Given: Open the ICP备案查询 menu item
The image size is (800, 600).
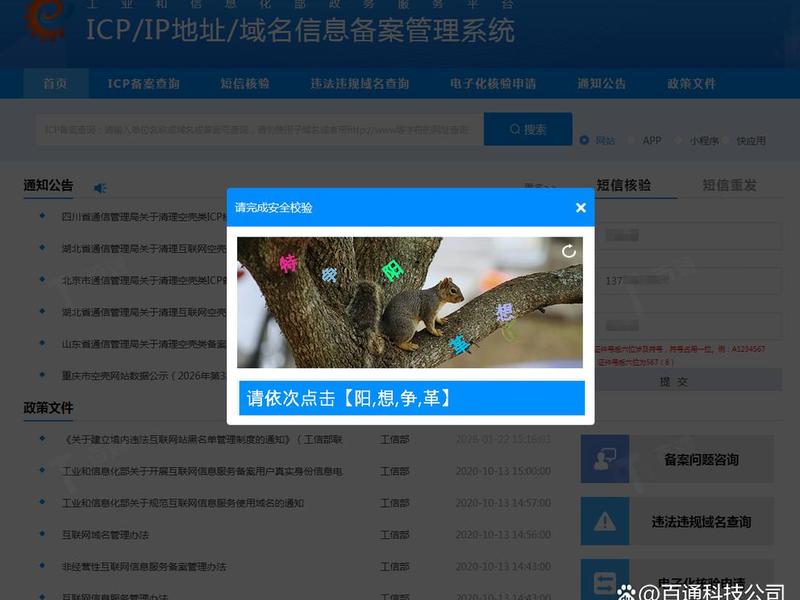Looking at the screenshot, I should 143,84.
